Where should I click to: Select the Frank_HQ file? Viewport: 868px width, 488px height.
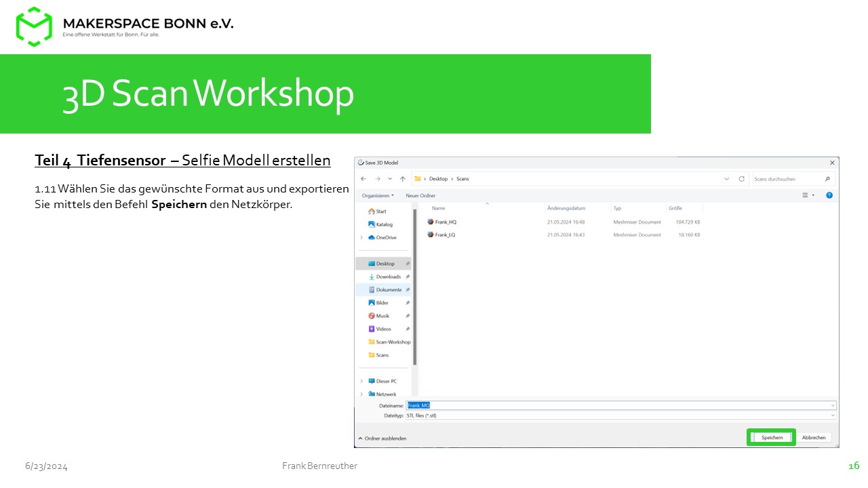coord(446,222)
